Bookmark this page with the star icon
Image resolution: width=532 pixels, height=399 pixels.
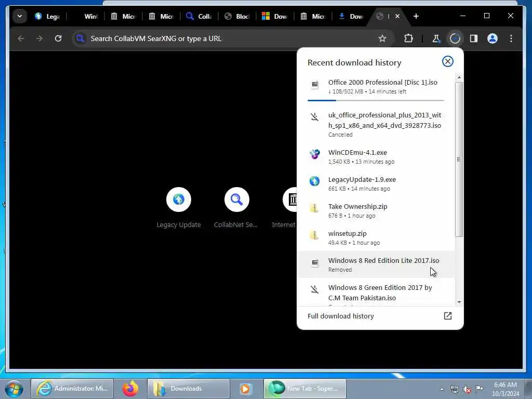pyautogui.click(x=382, y=38)
